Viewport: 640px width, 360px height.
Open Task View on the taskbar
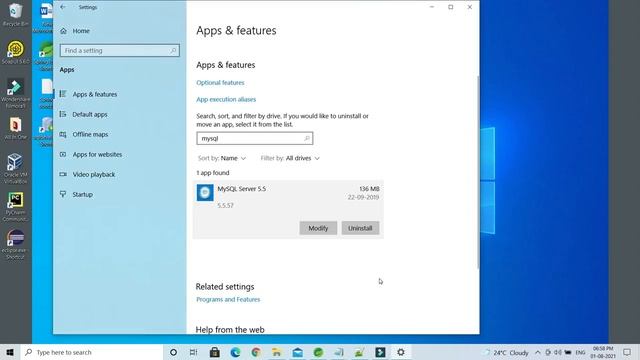[193, 352]
